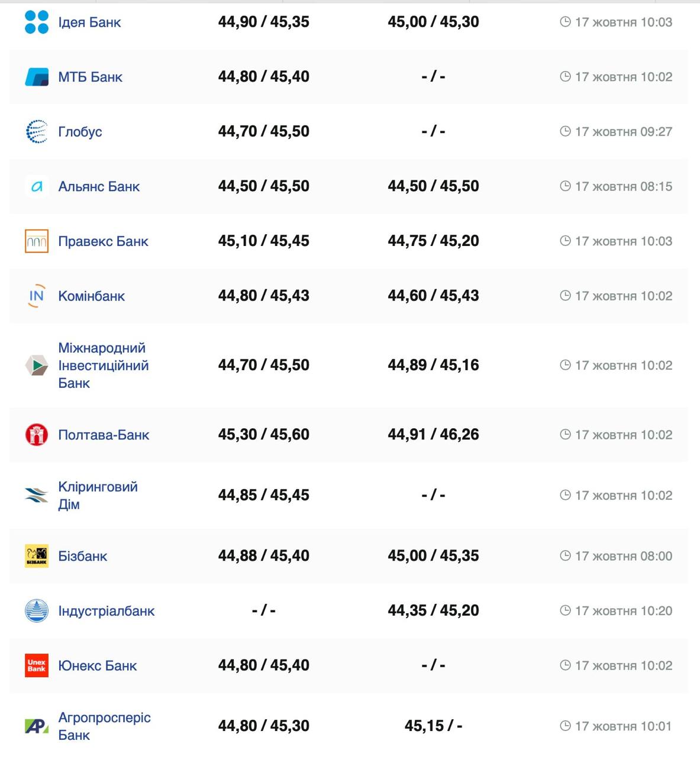Click the Юнекс Банк red Unex logo
The height and width of the screenshot is (757, 700).
coord(37,665)
